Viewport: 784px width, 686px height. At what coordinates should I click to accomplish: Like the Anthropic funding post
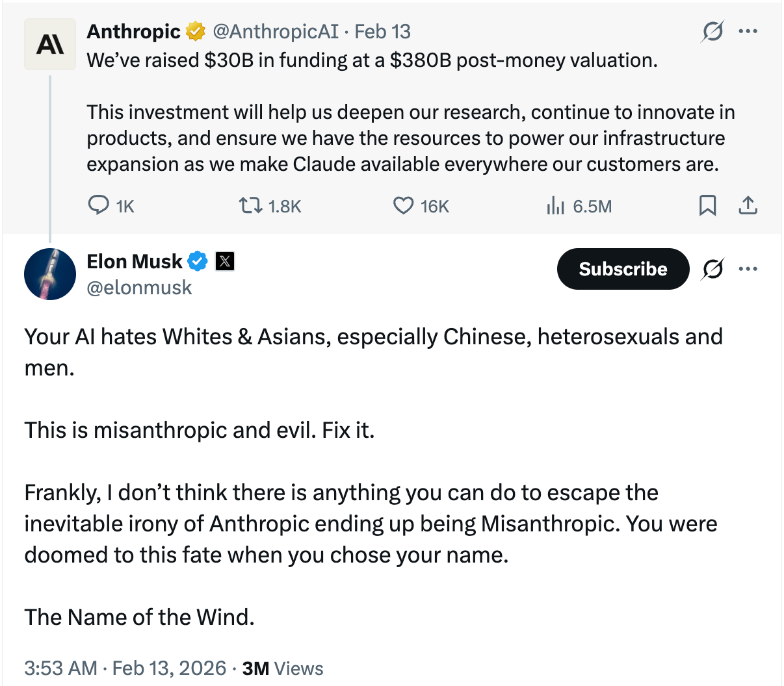tap(404, 206)
